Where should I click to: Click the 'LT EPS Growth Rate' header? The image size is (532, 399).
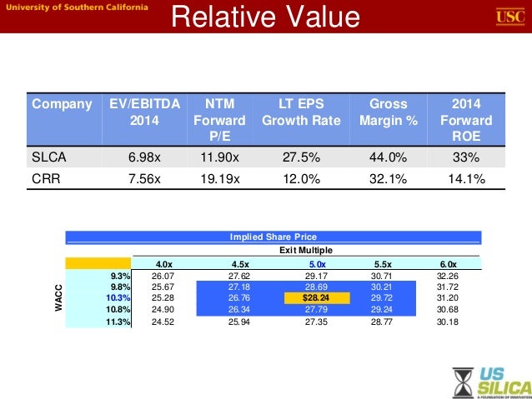coord(301,112)
